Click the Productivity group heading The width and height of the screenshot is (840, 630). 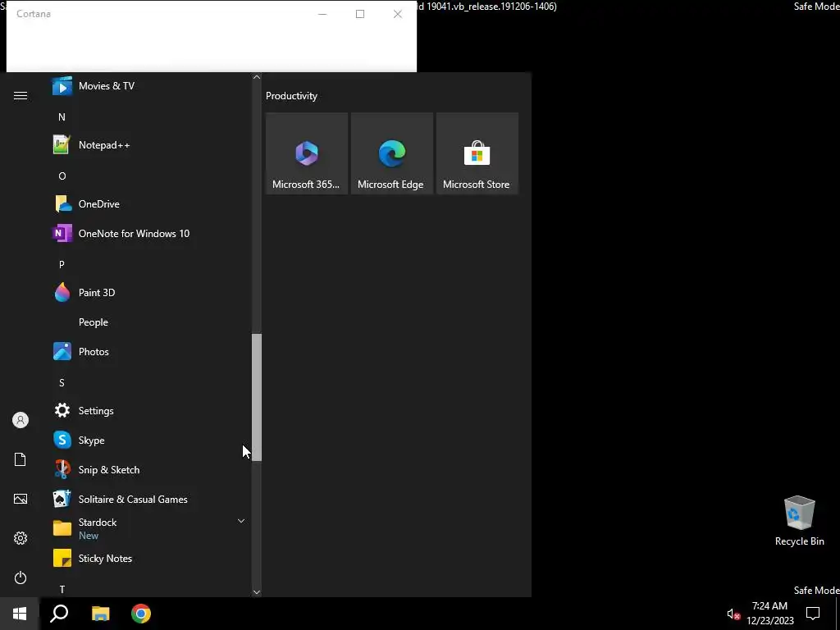pos(291,96)
